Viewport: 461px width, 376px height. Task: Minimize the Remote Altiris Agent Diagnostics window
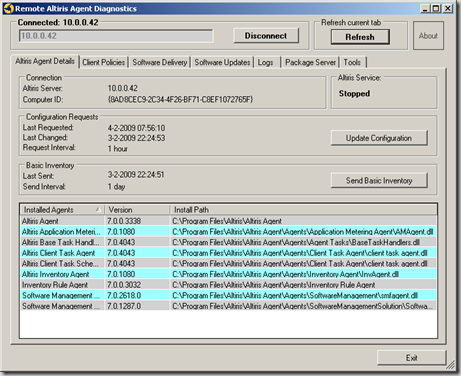point(425,9)
